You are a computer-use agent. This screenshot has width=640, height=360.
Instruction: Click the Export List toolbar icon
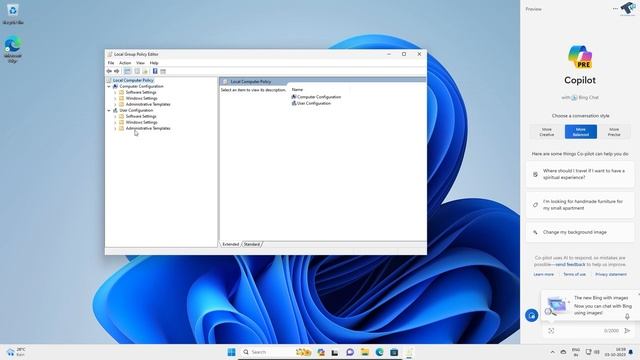pyautogui.click(x=145, y=71)
